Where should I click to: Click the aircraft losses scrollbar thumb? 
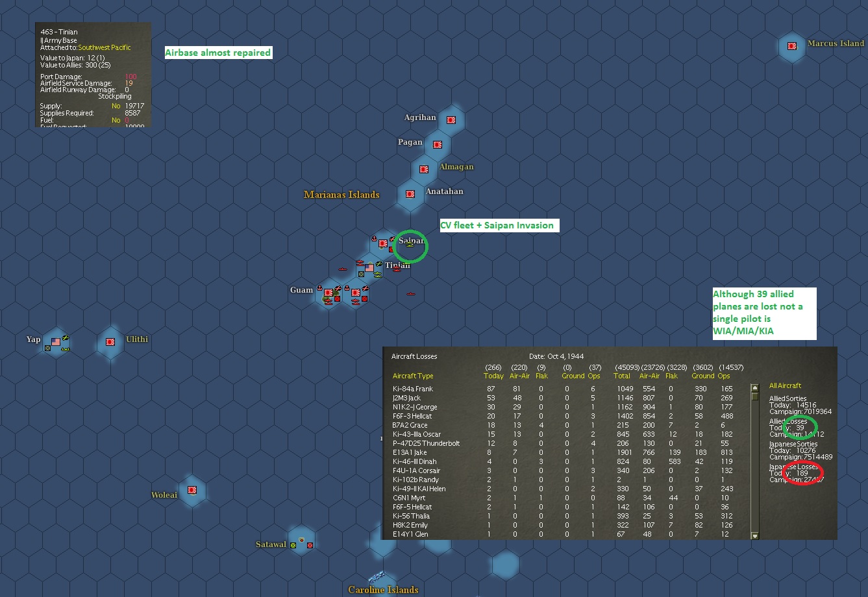755,396
